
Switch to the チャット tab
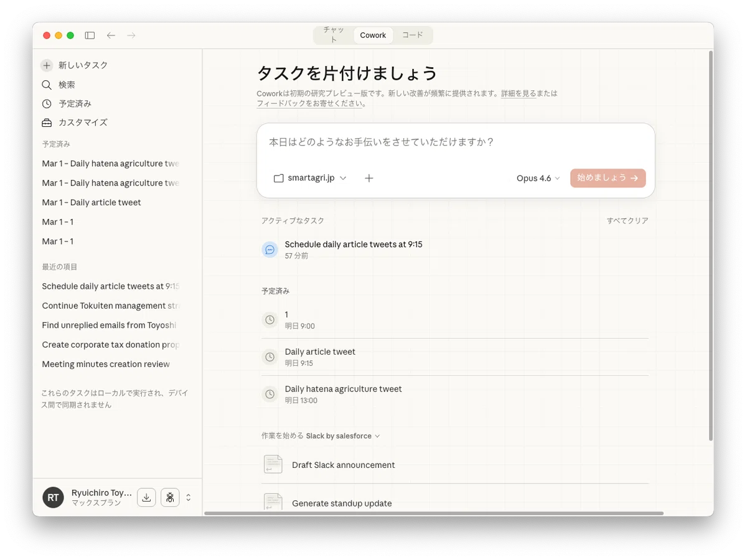click(334, 35)
